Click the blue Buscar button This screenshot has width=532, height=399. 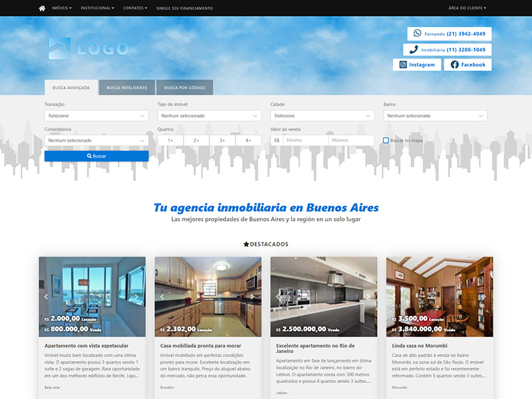[x=96, y=156]
